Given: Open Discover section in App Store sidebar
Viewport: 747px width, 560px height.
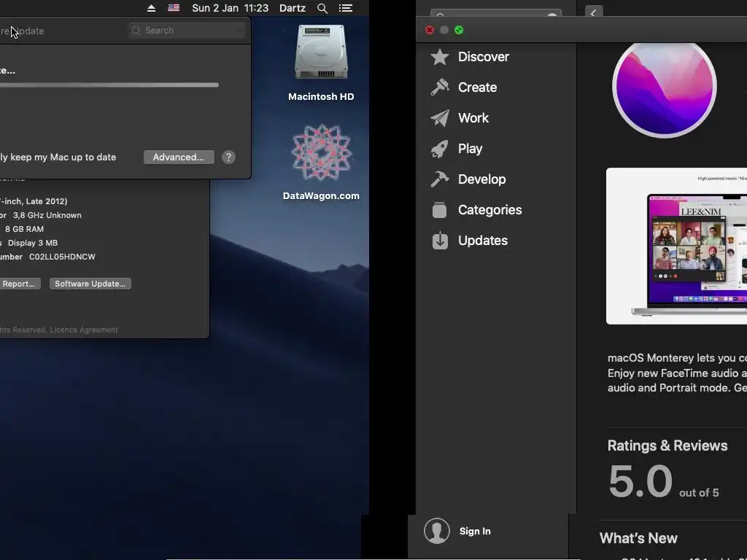Looking at the screenshot, I should tap(483, 57).
